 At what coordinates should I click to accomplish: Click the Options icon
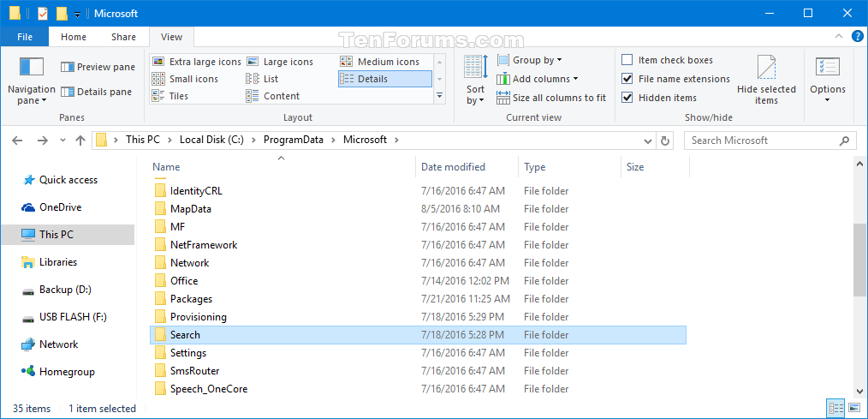(828, 68)
